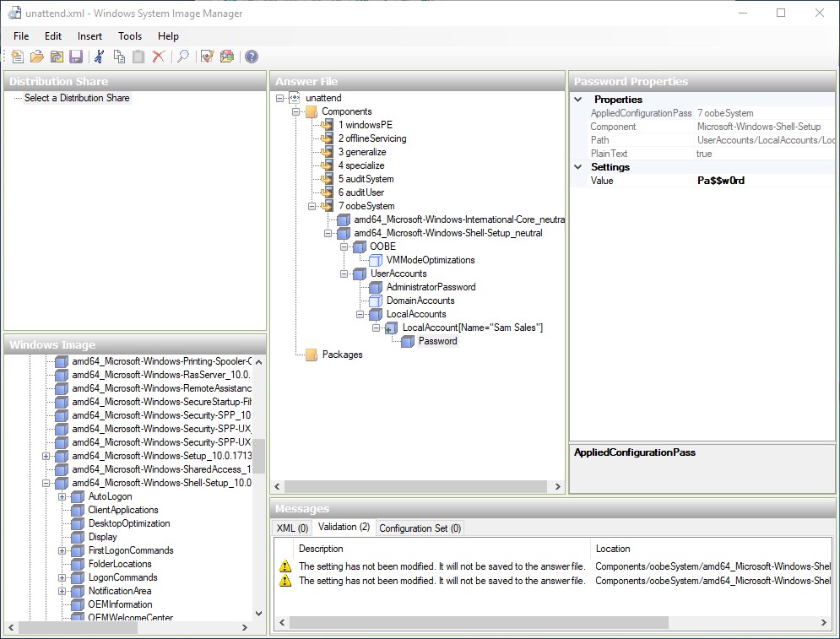The width and height of the screenshot is (840, 639).
Task: Click the Validate Answer File toolbar icon
Action: (207, 57)
